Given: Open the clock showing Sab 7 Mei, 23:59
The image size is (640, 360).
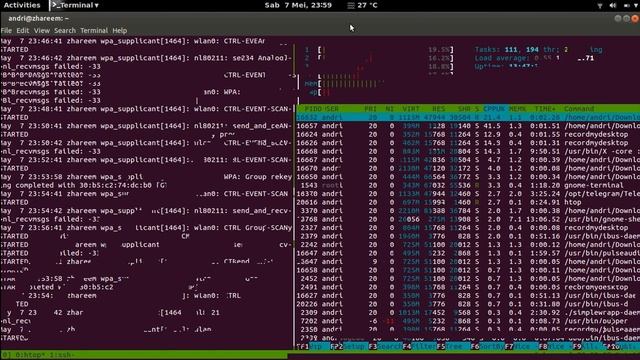Looking at the screenshot, I should pyautogui.click(x=298, y=5).
